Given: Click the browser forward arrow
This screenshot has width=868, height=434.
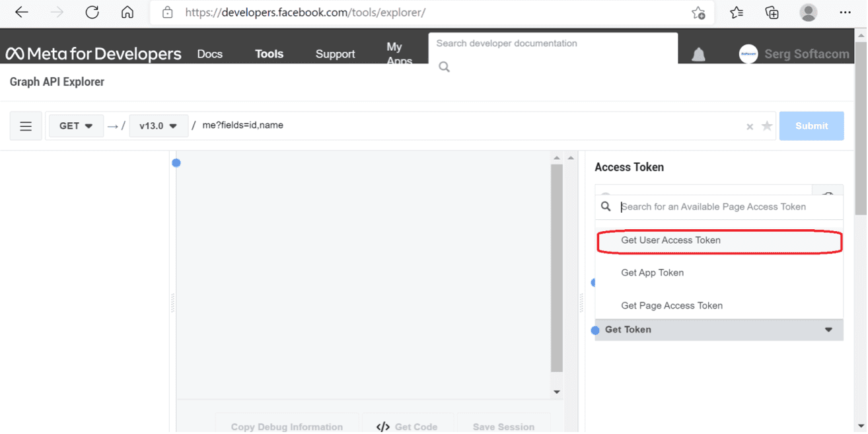Looking at the screenshot, I should [x=57, y=12].
